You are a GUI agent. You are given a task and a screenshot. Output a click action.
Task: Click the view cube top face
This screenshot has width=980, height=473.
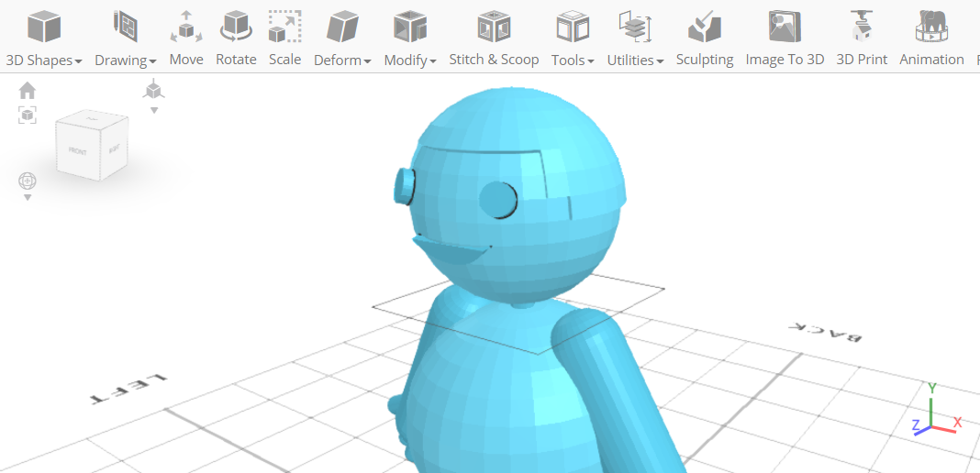(x=92, y=117)
